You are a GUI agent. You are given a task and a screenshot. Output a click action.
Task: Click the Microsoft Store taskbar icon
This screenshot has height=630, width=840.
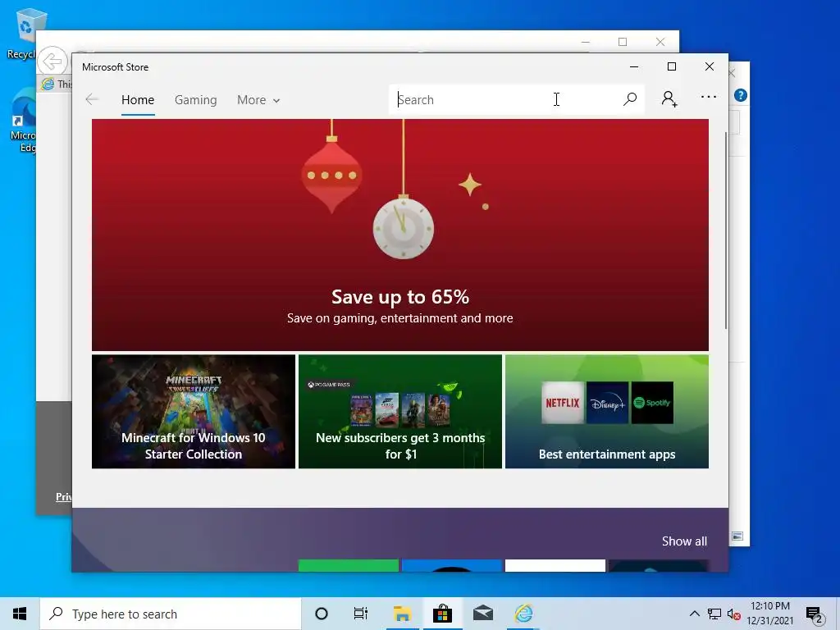tap(442, 614)
